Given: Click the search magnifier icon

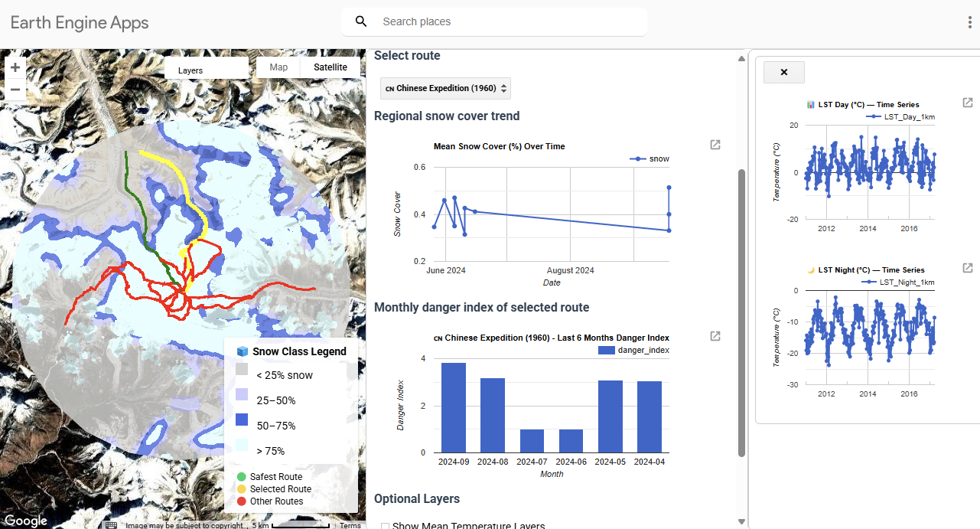Looking at the screenshot, I should tap(362, 21).
